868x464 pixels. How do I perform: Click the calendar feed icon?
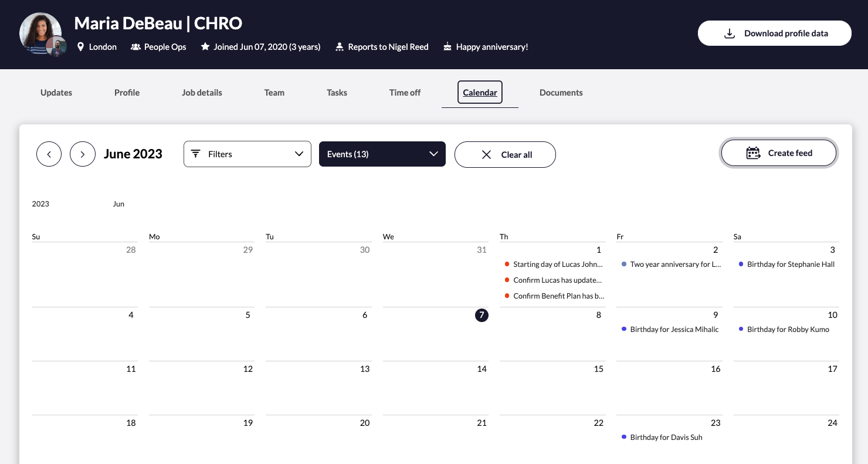coord(753,153)
